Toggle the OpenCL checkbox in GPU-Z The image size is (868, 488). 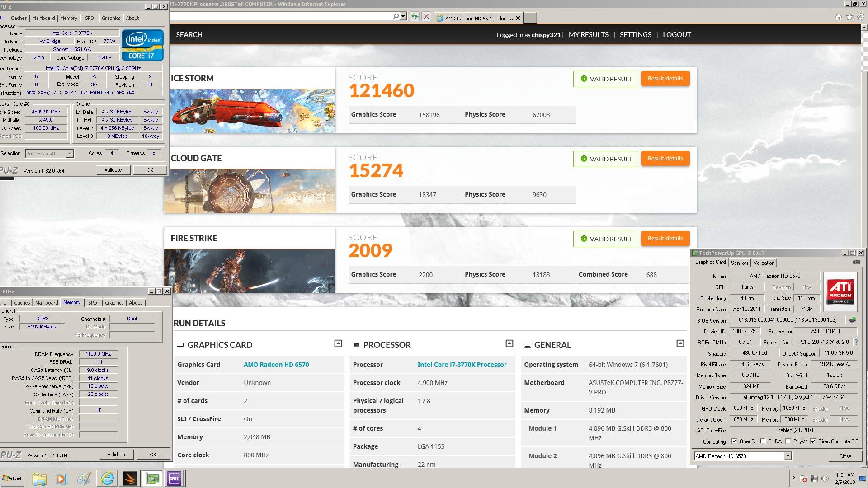tap(734, 441)
